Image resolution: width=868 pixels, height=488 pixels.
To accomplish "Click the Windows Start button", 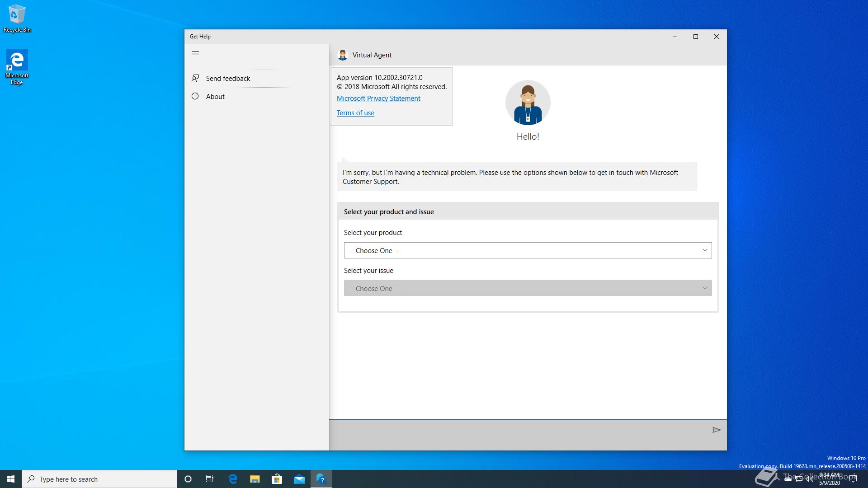I will [11, 479].
